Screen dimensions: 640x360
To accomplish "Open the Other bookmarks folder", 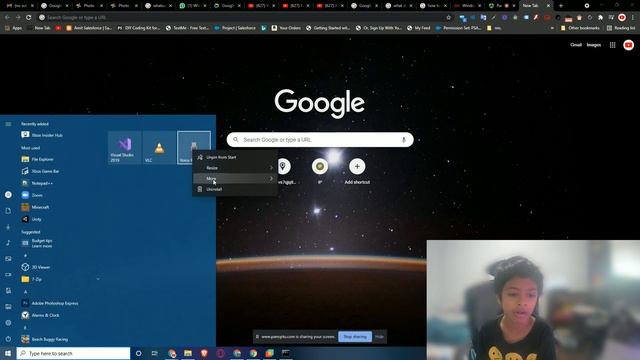I will pyautogui.click(x=580, y=28).
